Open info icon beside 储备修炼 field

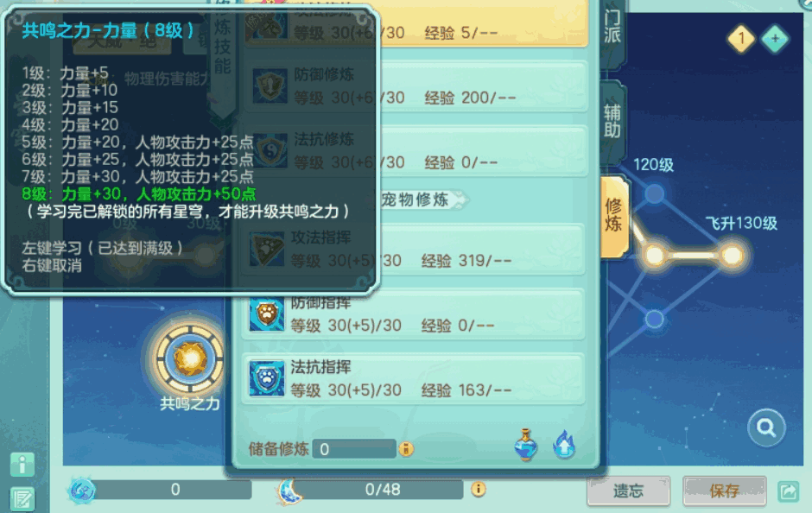406,449
